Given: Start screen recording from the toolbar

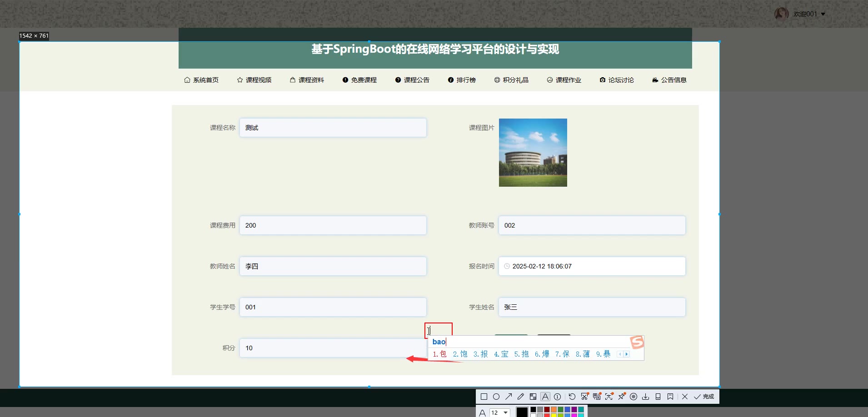Looking at the screenshot, I should pyautogui.click(x=634, y=397).
